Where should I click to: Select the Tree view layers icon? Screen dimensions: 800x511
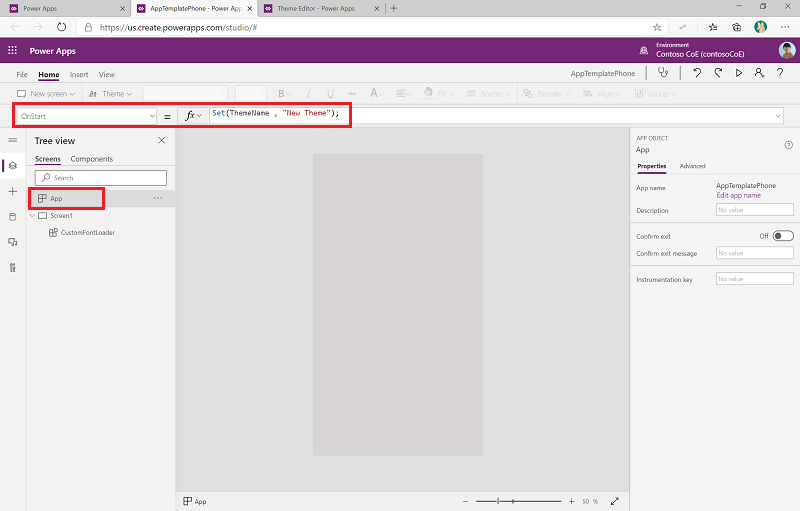pyautogui.click(x=13, y=166)
